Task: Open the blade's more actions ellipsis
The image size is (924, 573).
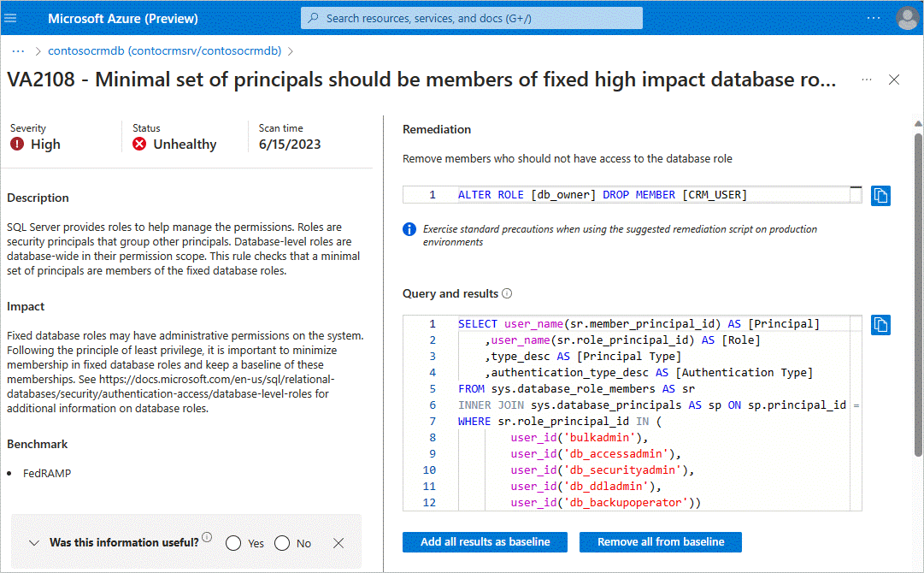Action: click(866, 80)
